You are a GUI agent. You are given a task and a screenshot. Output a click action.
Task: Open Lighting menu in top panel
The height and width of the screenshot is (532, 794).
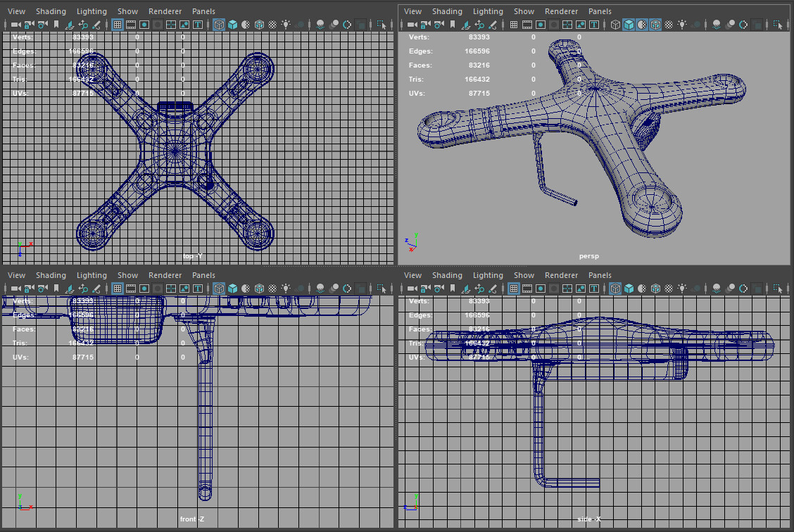92,11
